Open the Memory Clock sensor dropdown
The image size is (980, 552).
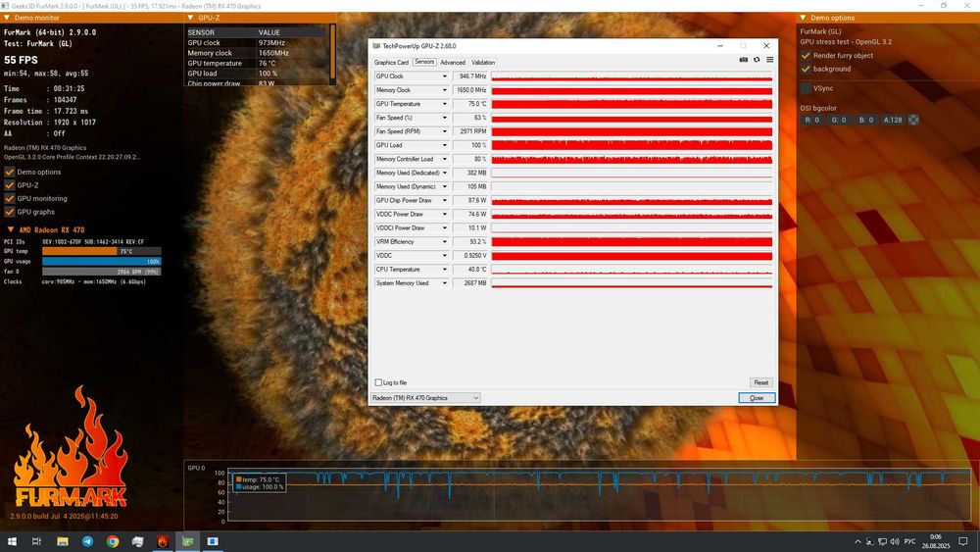click(445, 90)
